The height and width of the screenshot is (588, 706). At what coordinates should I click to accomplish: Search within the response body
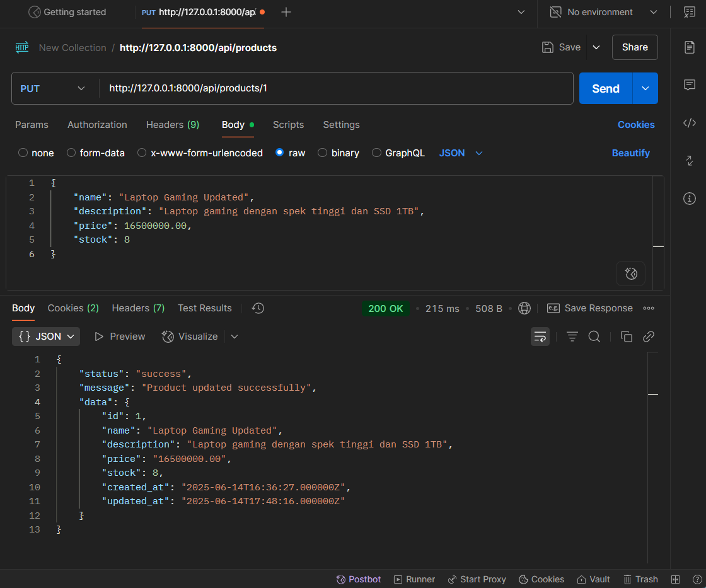594,337
